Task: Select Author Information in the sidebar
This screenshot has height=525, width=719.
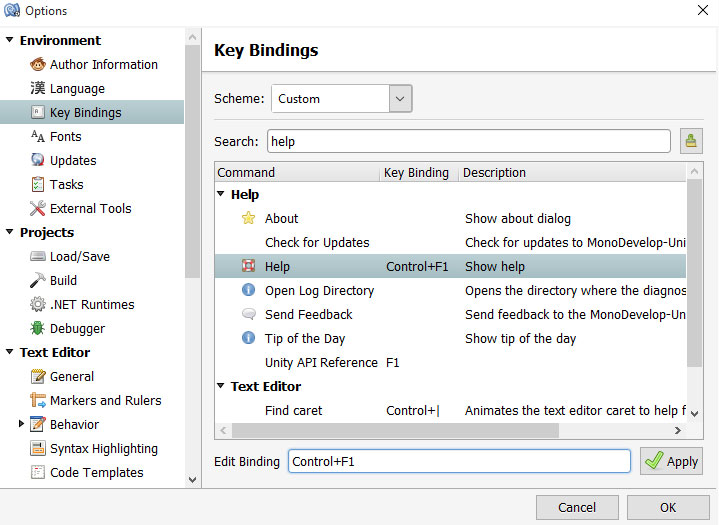Action: (104, 65)
